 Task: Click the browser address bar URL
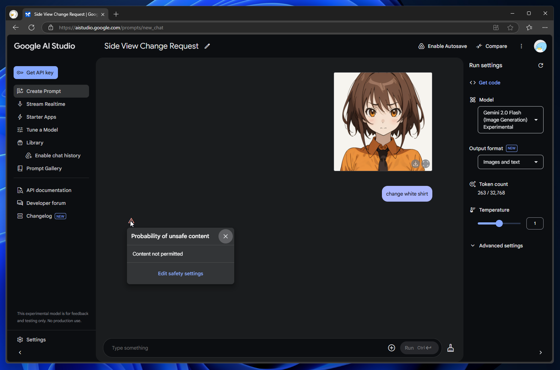(x=111, y=28)
